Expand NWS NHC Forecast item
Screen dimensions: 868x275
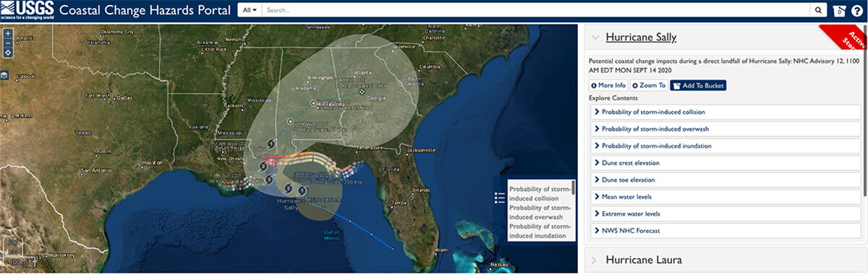(726, 231)
